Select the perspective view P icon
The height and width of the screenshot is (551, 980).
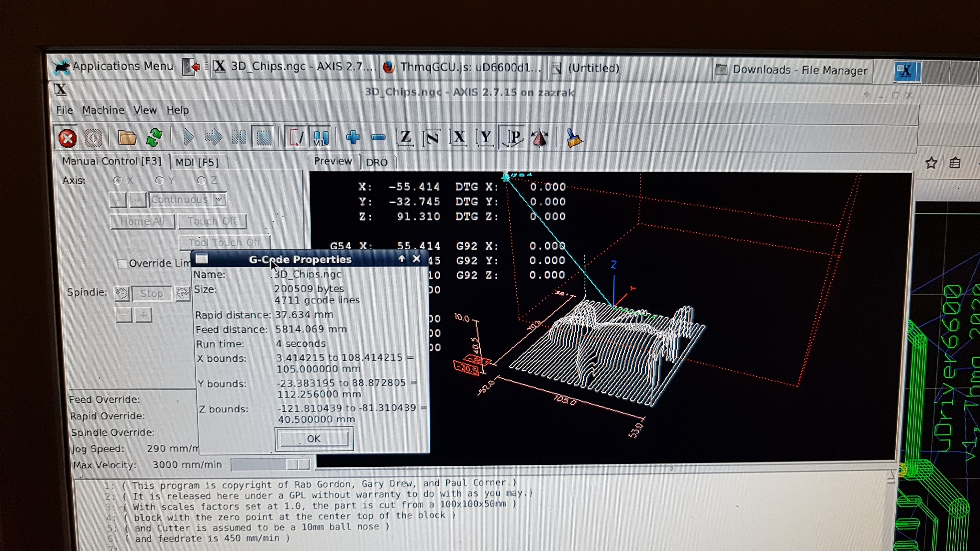513,138
